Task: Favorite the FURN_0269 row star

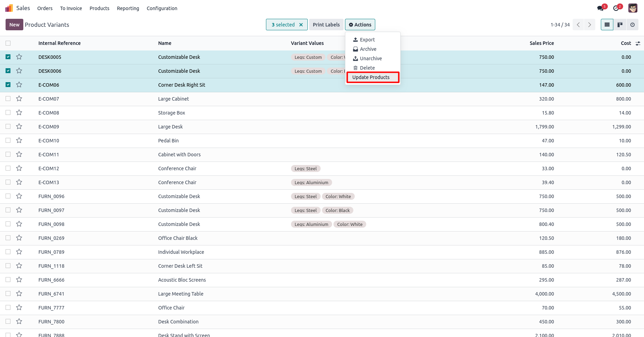Action: [19, 238]
